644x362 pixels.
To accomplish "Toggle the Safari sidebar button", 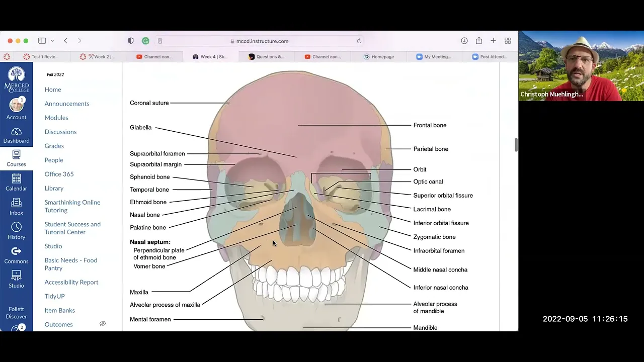I will click(42, 41).
